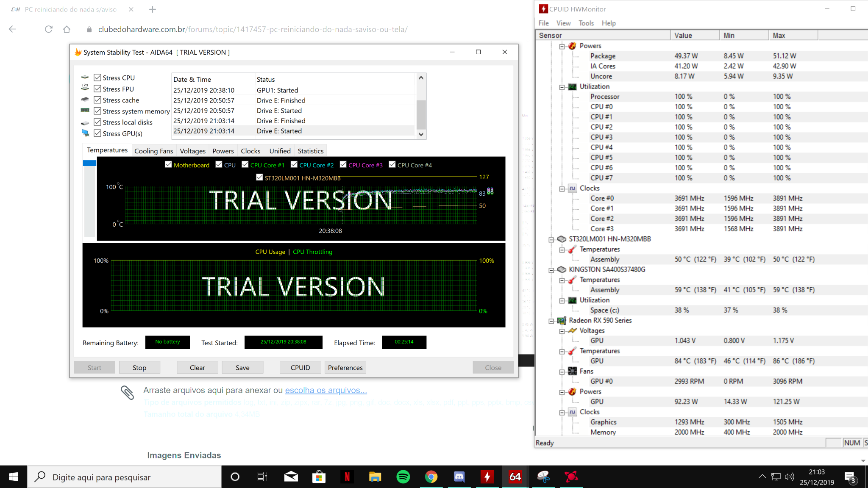Image resolution: width=868 pixels, height=488 pixels.
Task: Collapse the CPU Clocks node
Action: (562, 189)
